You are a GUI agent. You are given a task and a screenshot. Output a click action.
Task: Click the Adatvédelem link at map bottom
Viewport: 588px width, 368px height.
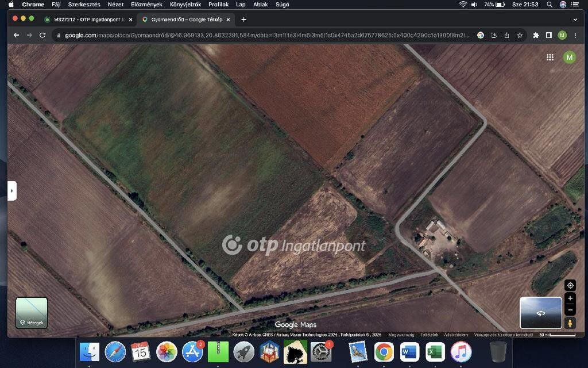point(456,335)
